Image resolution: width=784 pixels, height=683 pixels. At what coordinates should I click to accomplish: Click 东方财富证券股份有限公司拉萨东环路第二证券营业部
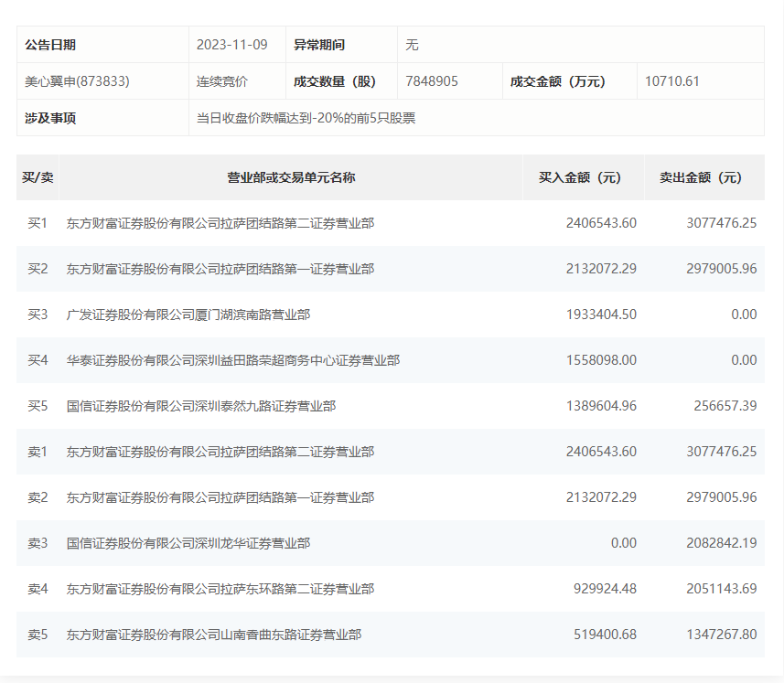click(x=220, y=589)
